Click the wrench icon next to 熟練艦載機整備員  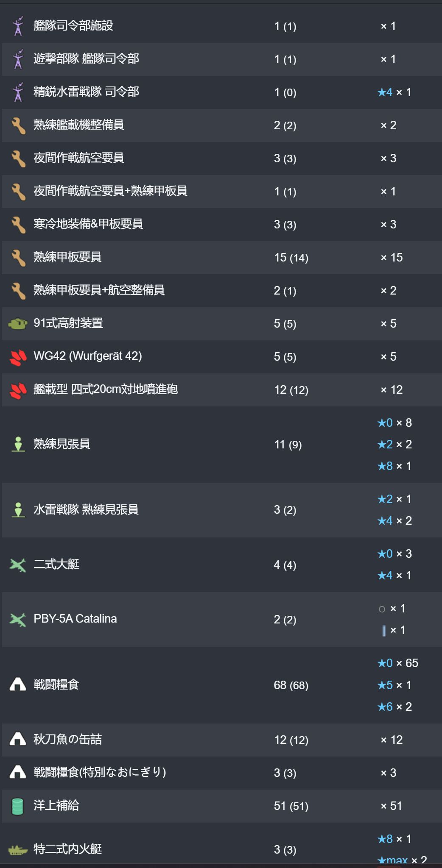(x=18, y=125)
